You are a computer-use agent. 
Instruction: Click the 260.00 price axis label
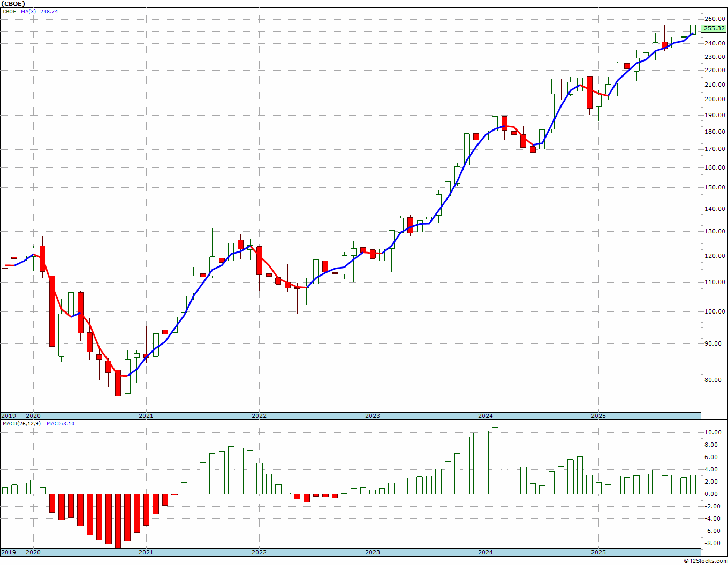click(714, 19)
